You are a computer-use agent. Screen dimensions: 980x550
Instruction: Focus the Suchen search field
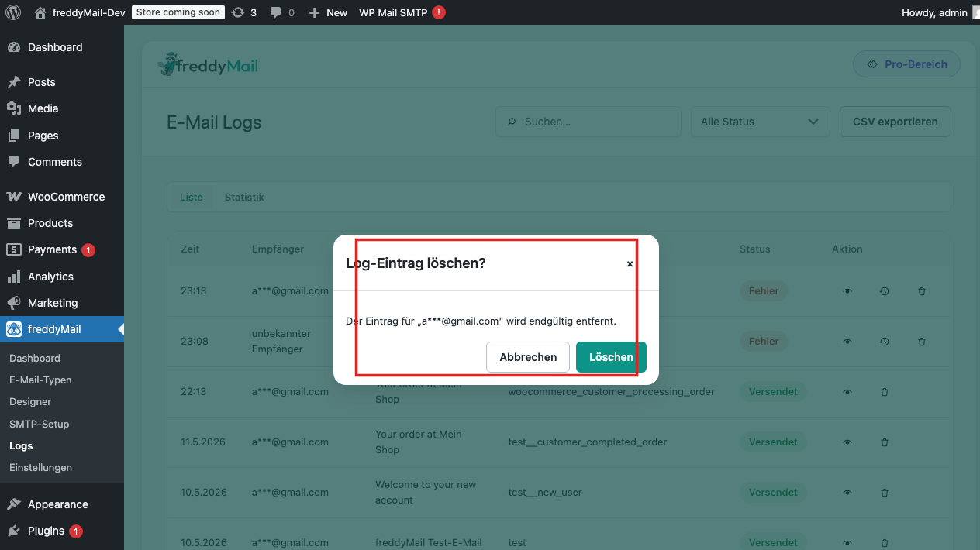(588, 122)
